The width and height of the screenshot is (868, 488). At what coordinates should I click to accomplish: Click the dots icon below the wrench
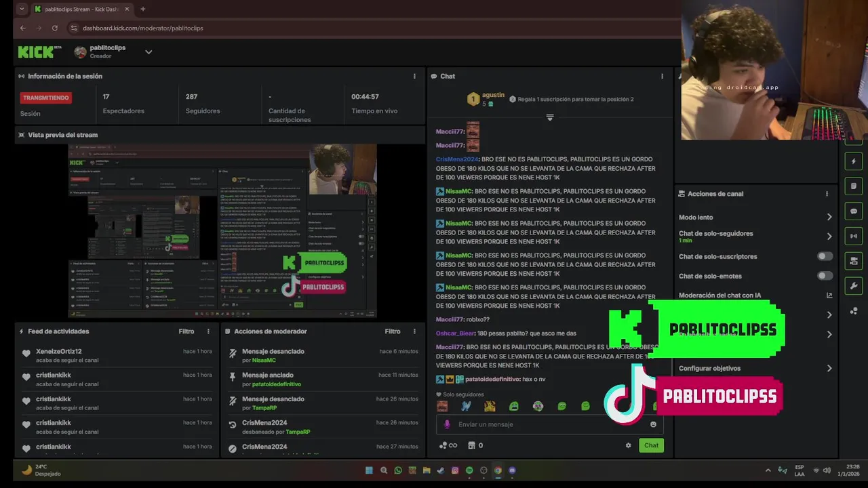(854, 311)
